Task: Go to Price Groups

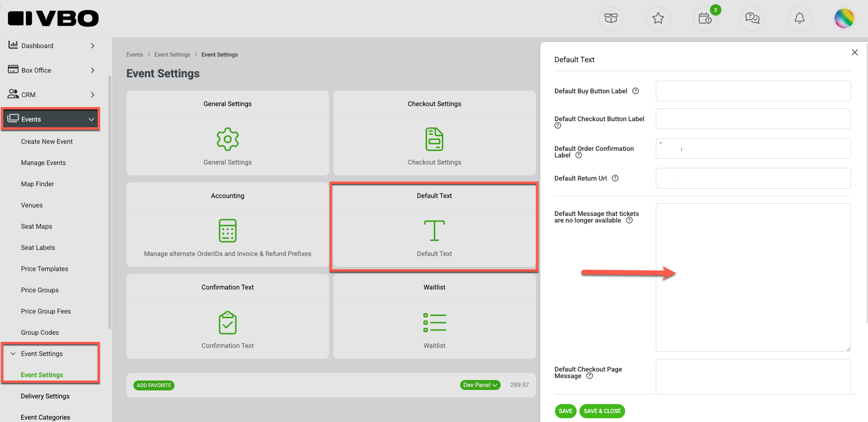Action: tap(40, 290)
